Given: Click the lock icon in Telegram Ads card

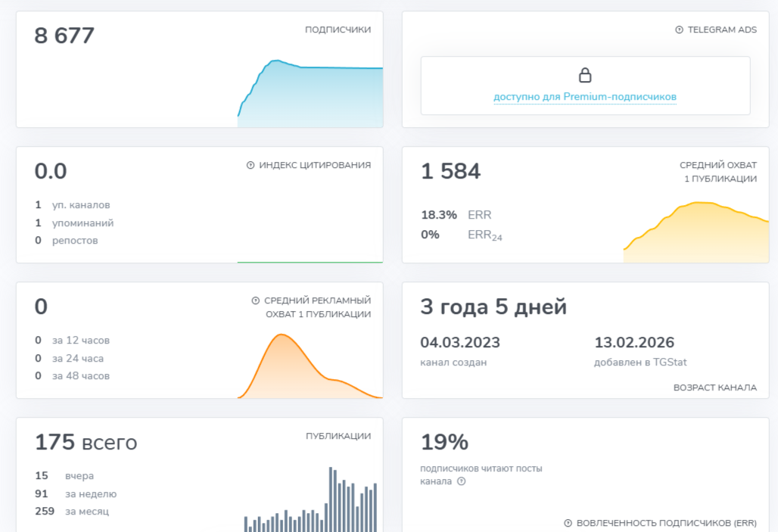Looking at the screenshot, I should tap(585, 75).
